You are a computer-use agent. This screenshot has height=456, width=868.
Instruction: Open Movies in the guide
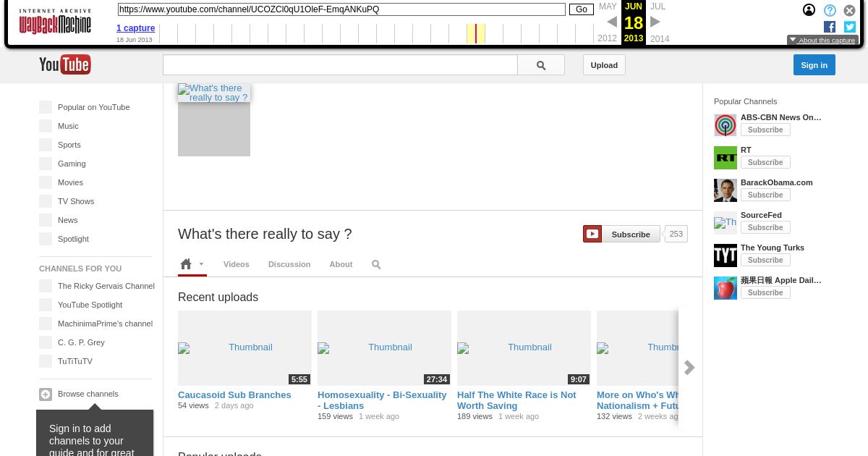click(71, 182)
